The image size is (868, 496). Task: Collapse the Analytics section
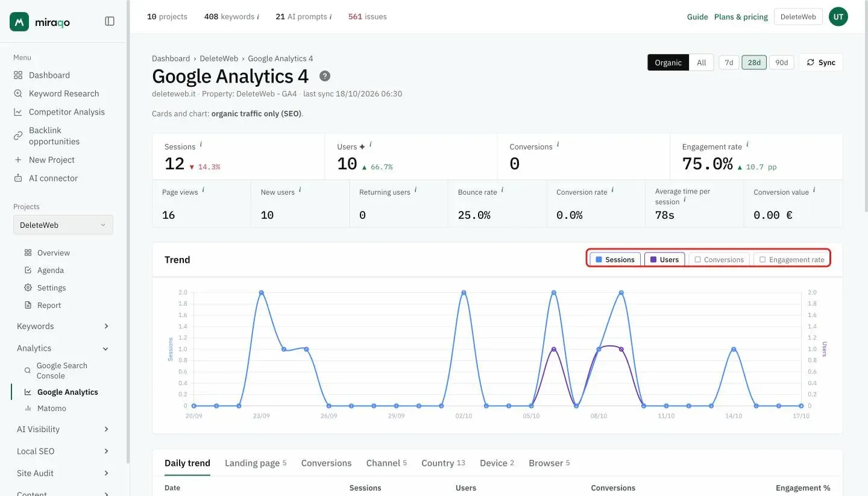[x=63, y=348]
